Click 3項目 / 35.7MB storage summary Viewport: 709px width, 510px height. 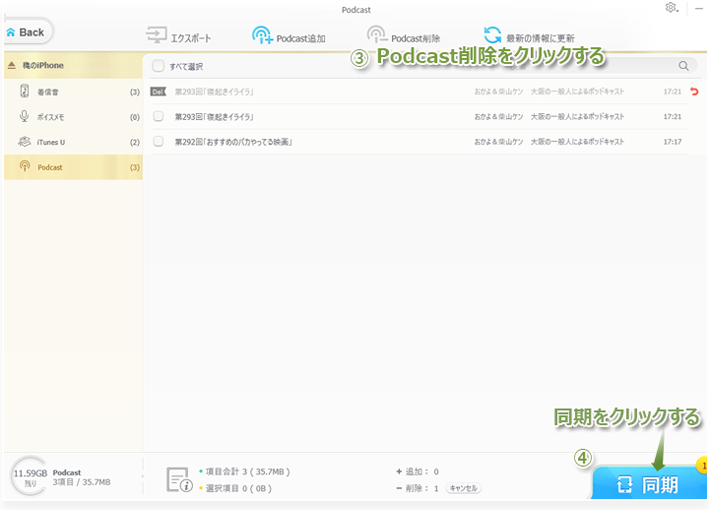81,482
